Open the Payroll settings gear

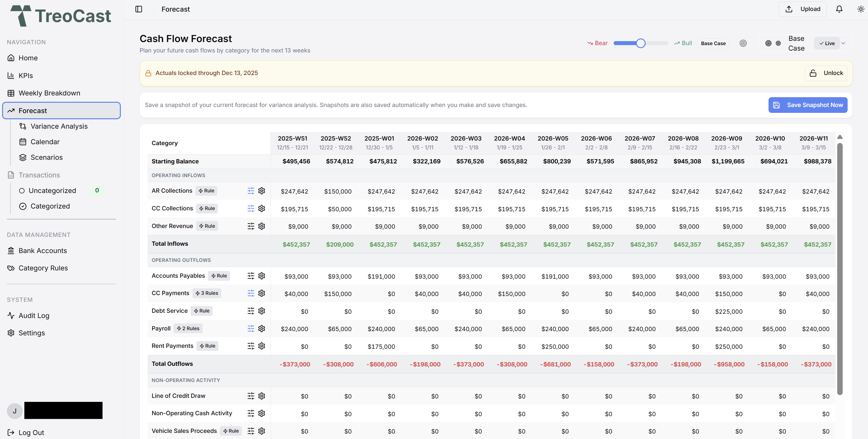click(x=262, y=329)
